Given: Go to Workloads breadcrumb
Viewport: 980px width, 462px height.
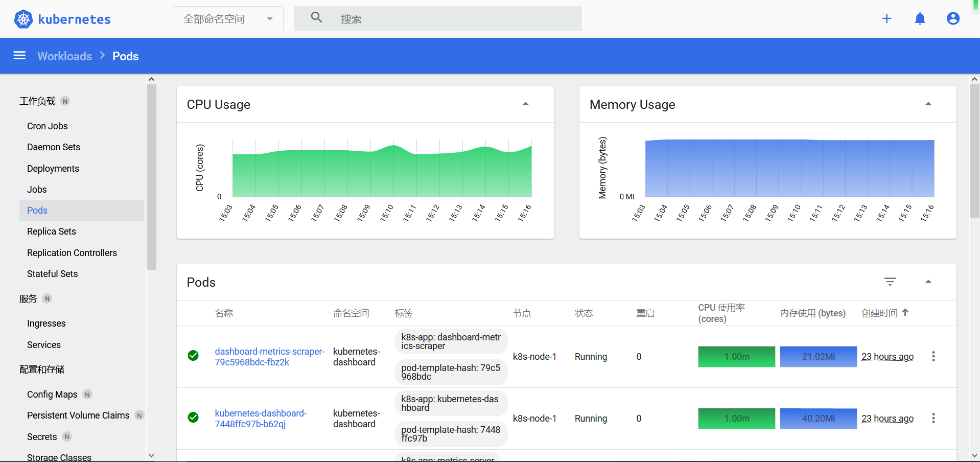Looking at the screenshot, I should [65, 56].
